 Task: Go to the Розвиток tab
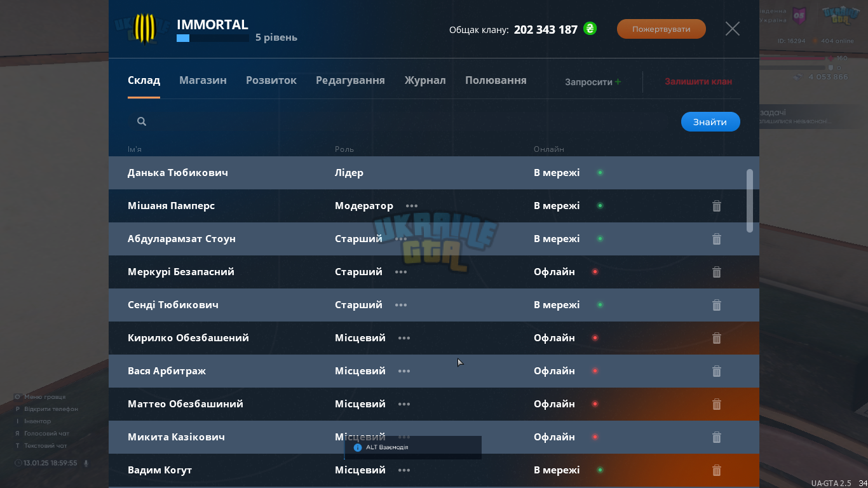[271, 81]
